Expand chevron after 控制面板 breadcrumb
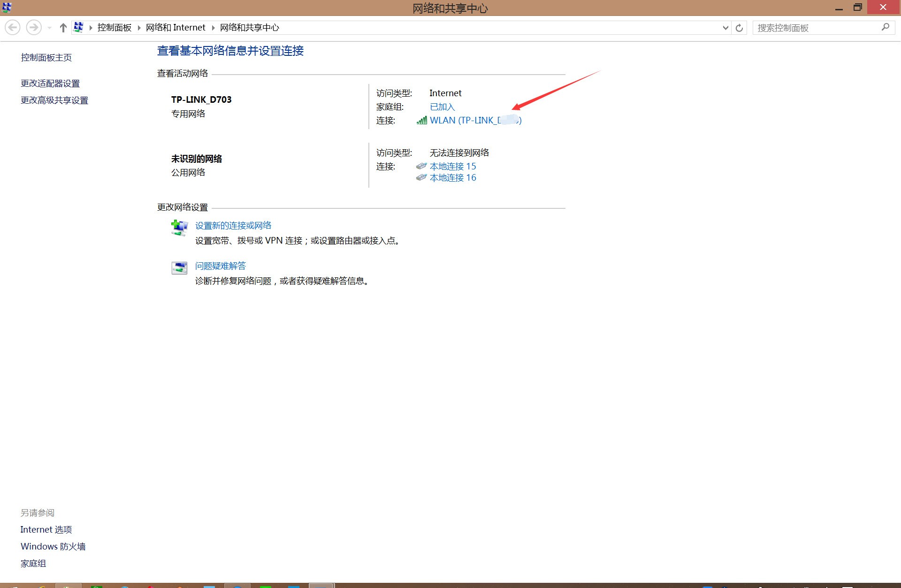Screen dimensions: 901x588 coord(139,28)
